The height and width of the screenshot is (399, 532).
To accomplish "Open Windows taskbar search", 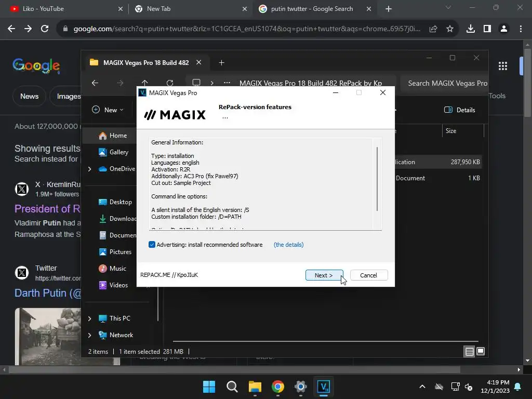I will pos(232,387).
